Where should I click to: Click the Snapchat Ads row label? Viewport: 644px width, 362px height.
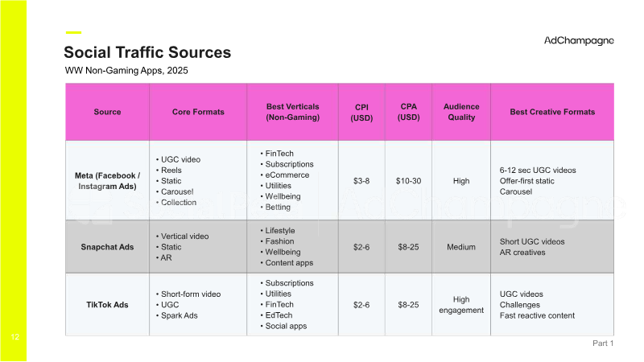[x=107, y=247]
